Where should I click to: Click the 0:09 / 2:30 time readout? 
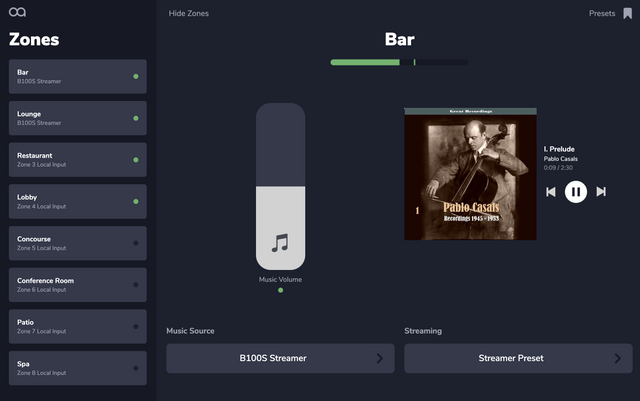click(558, 168)
